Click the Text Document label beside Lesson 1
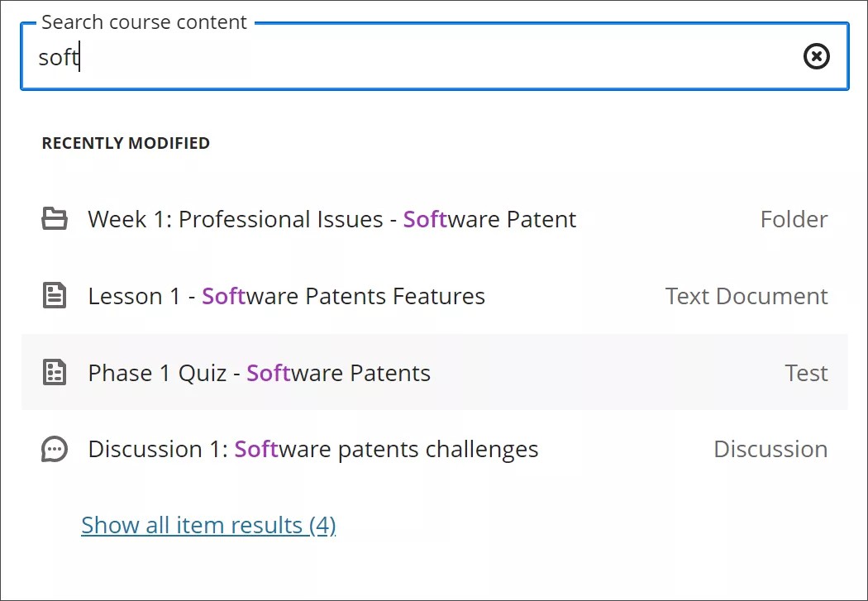 tap(746, 296)
